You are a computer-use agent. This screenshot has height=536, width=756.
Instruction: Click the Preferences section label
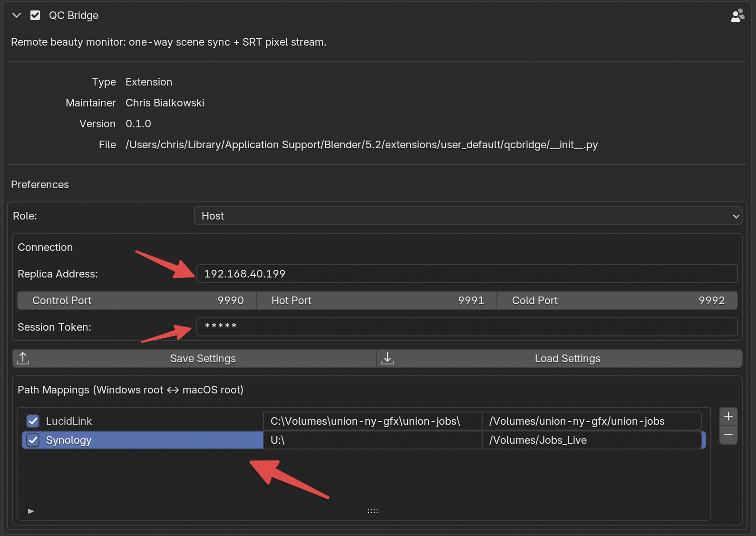click(40, 184)
